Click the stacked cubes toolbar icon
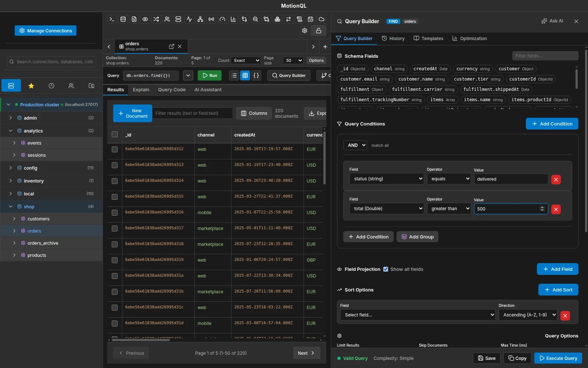Image resolution: width=588 pixels, height=368 pixels. click(277, 19)
